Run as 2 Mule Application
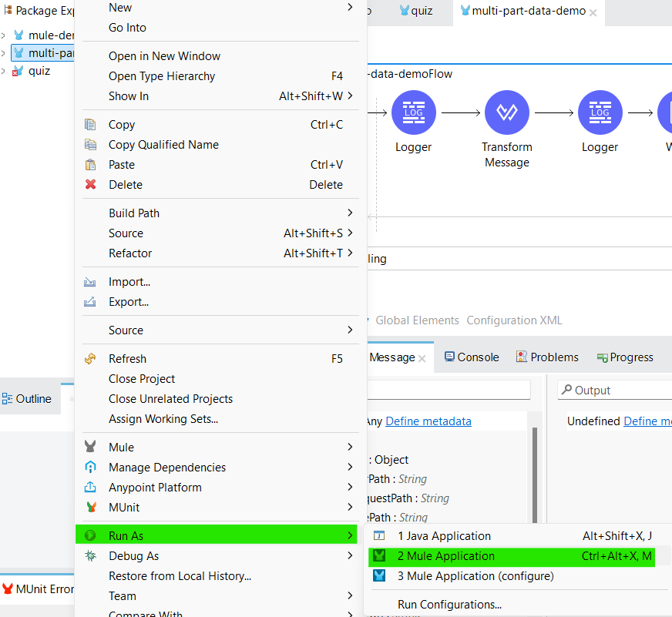 click(512, 556)
